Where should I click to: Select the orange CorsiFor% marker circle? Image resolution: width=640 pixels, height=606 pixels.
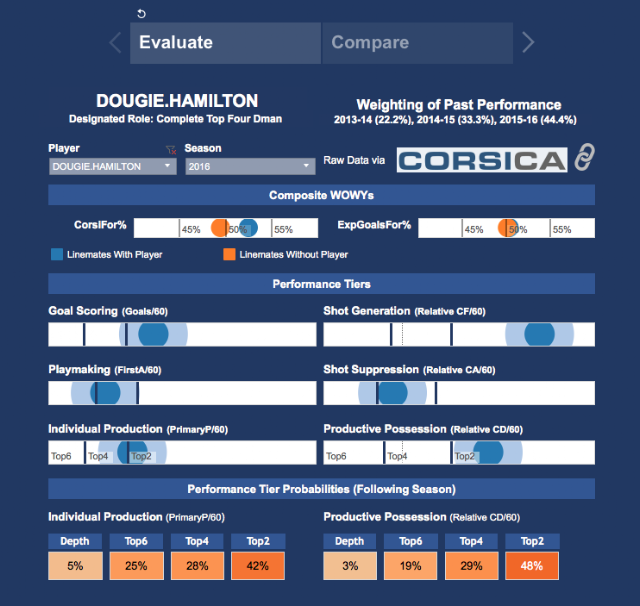[x=220, y=228]
